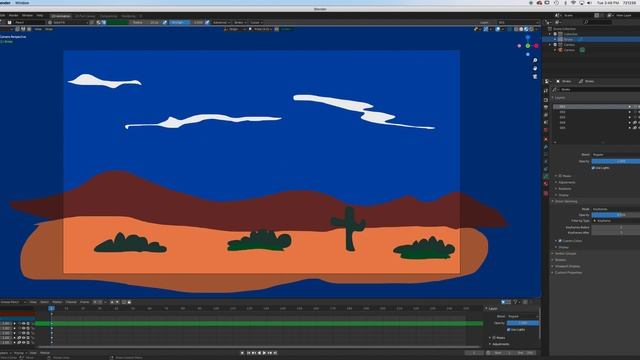Toggle Use Lights checkbox in Properties panel
Screen dimensions: 640x360
pos(593,168)
